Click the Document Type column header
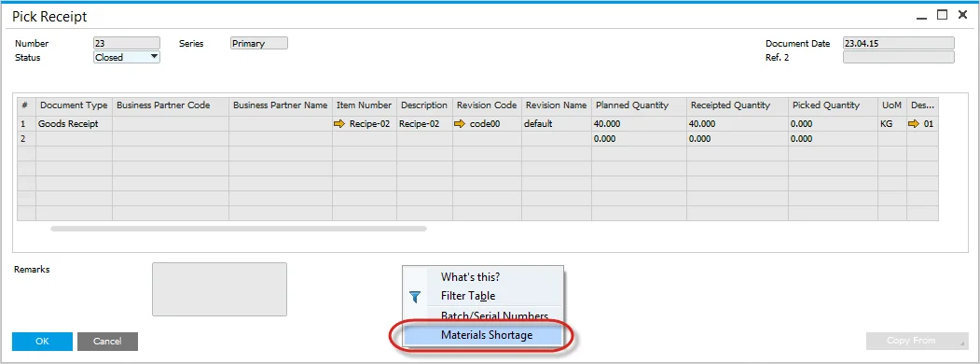Viewport: 980px width, 364px height. coord(74,105)
